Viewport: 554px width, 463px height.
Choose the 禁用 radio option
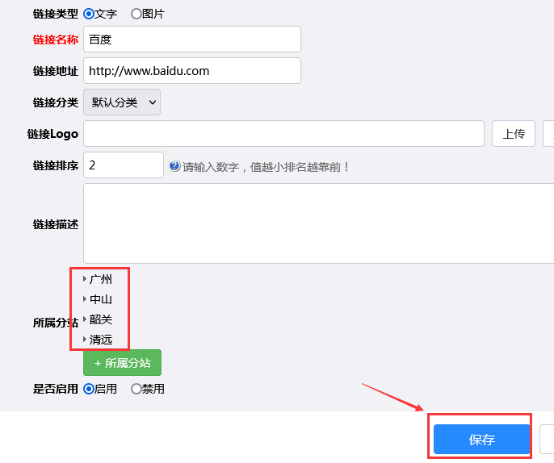[136, 389]
